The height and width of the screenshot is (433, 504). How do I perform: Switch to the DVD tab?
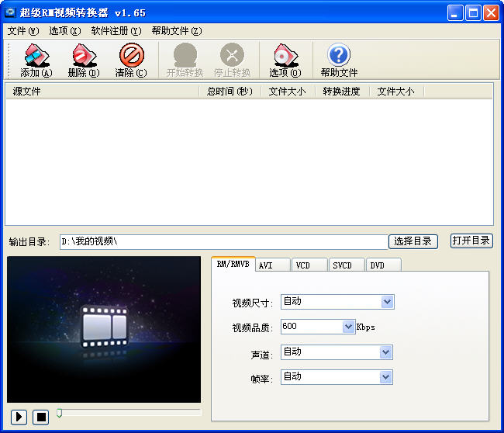tap(384, 265)
